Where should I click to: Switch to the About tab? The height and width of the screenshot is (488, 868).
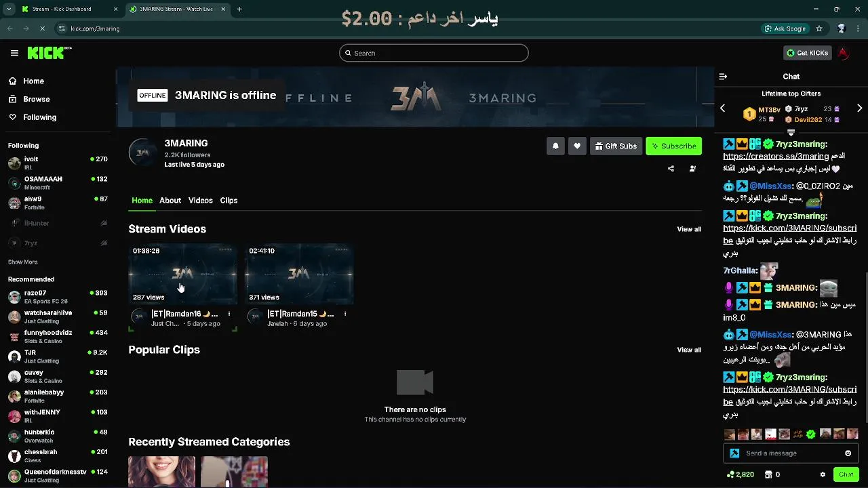[x=170, y=201]
